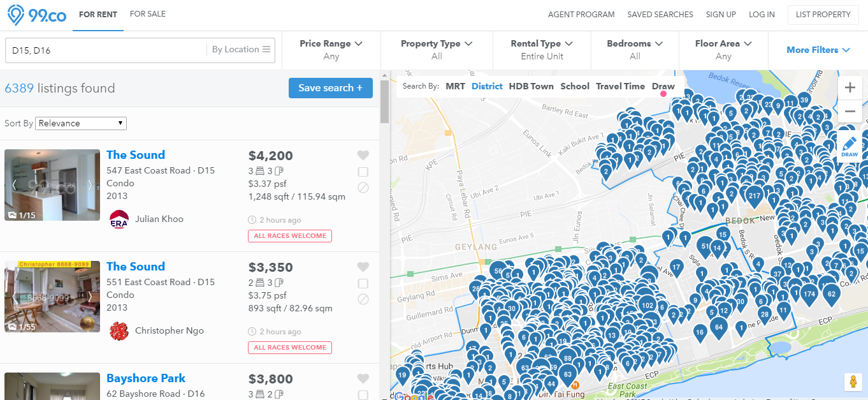Screen dimensions: 868x400
Task: Open map marker numbered 56
Action: click(498, 271)
